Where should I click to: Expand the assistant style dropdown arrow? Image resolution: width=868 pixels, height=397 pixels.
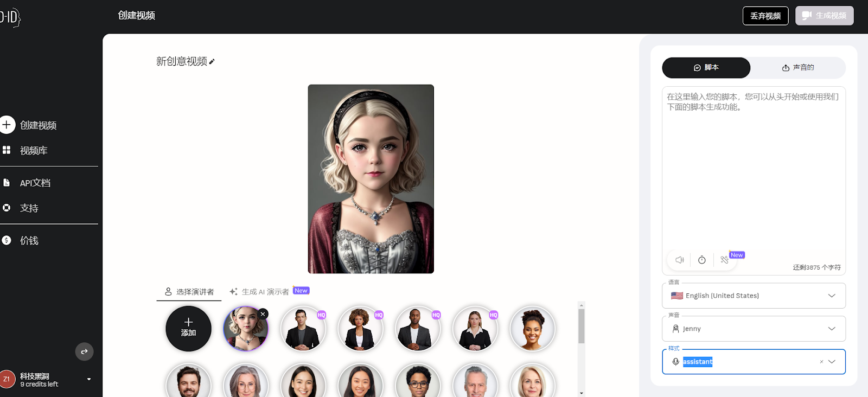click(x=832, y=362)
